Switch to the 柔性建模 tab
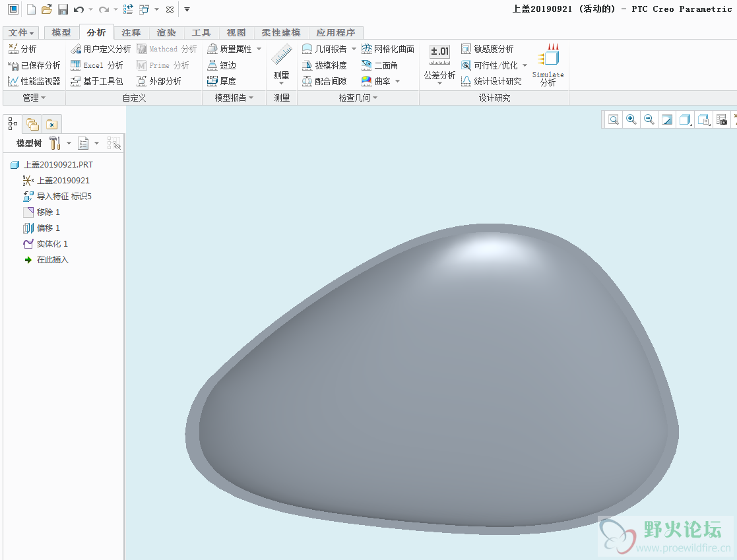 [x=281, y=32]
